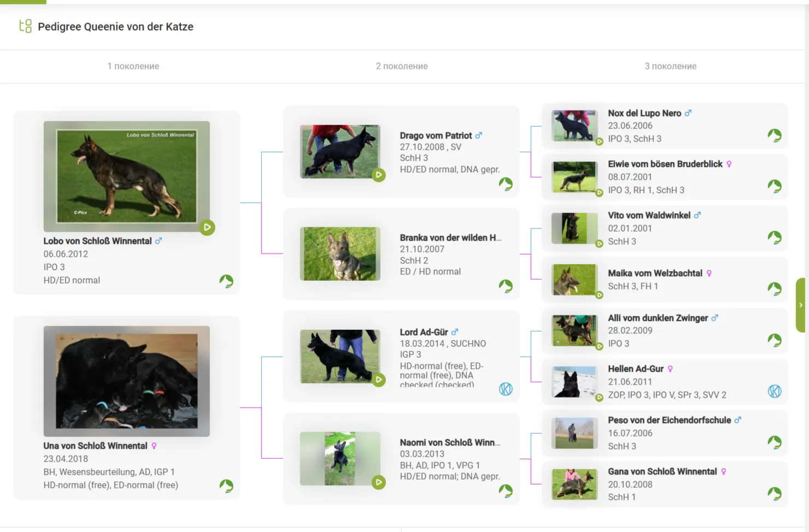Open Branka von der wilden H... profile link
Image resolution: width=809 pixels, height=532 pixels.
pyautogui.click(x=450, y=238)
